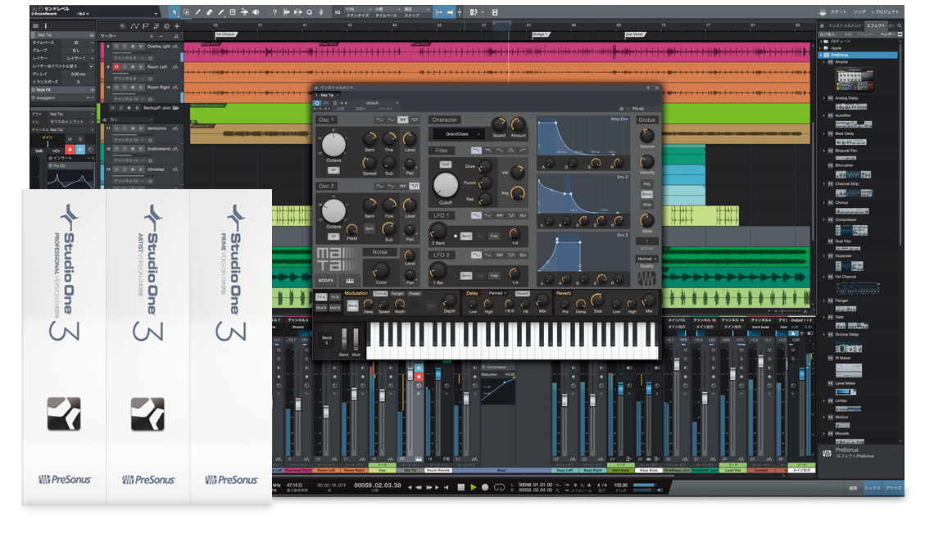Click the Bend wheel slider
Screen dimensions: 934x560
pos(344,339)
